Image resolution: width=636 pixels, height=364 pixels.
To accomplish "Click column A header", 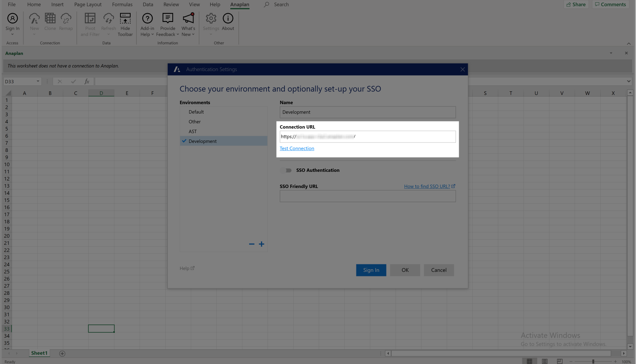I will tap(24, 93).
